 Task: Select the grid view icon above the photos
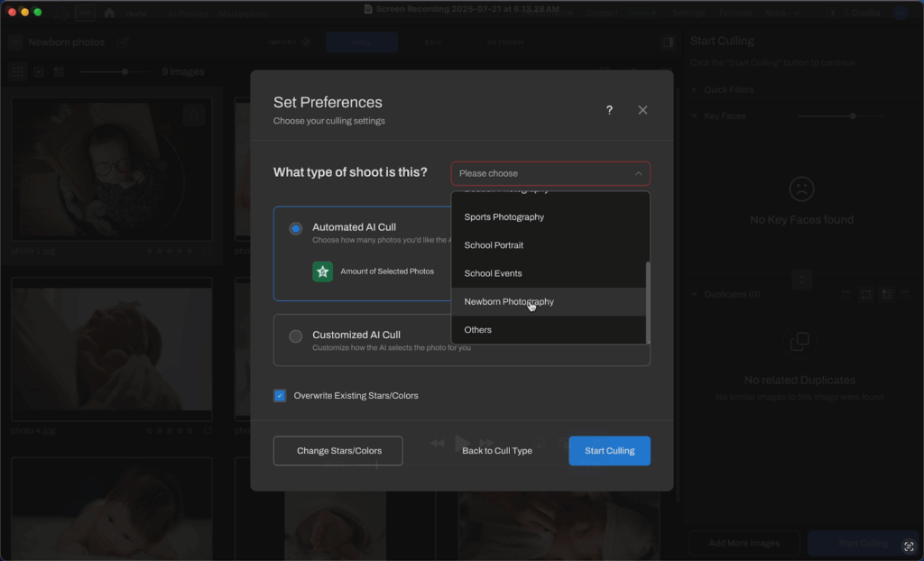click(x=16, y=71)
